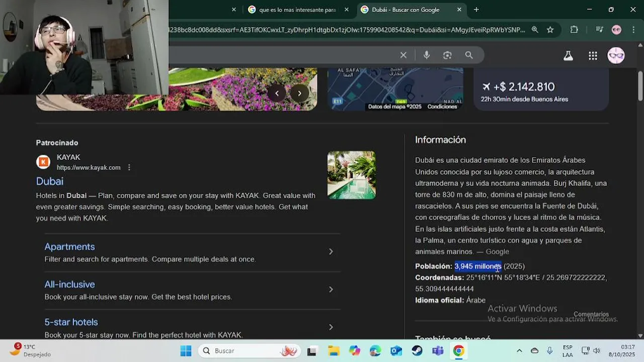Show the previous photo in the carousel

tap(276, 93)
